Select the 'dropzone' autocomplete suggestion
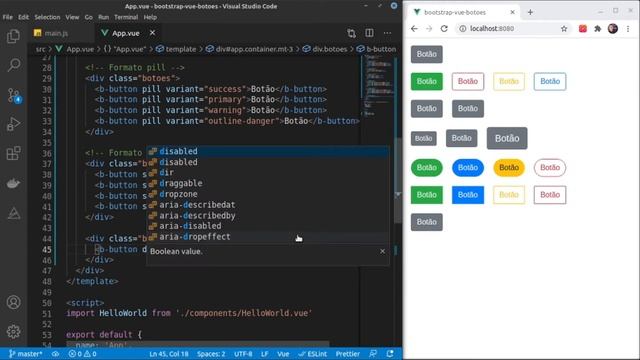Image resolution: width=640 pixels, height=360 pixels. click(x=267, y=194)
